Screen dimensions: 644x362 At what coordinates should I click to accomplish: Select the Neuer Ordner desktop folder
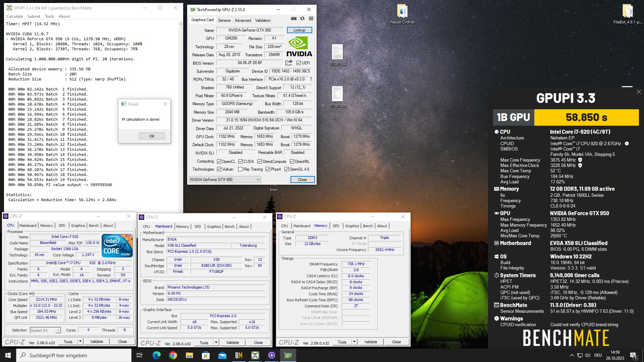pyautogui.click(x=402, y=14)
